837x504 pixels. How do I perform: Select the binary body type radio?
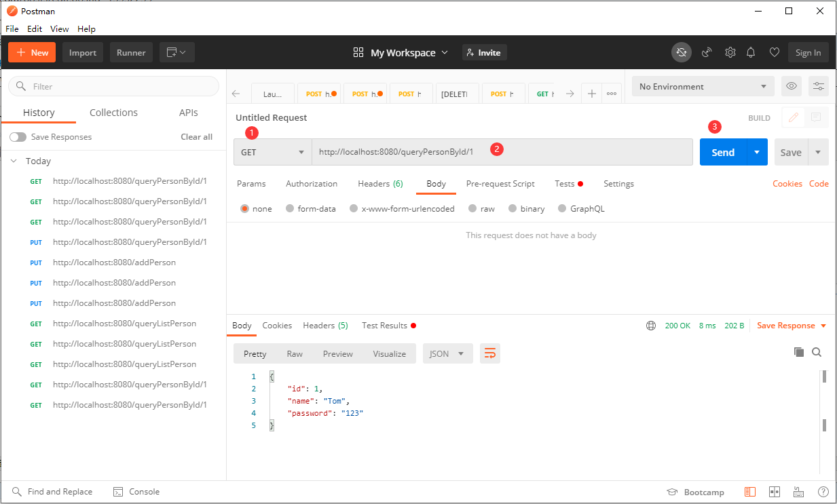pyautogui.click(x=513, y=209)
